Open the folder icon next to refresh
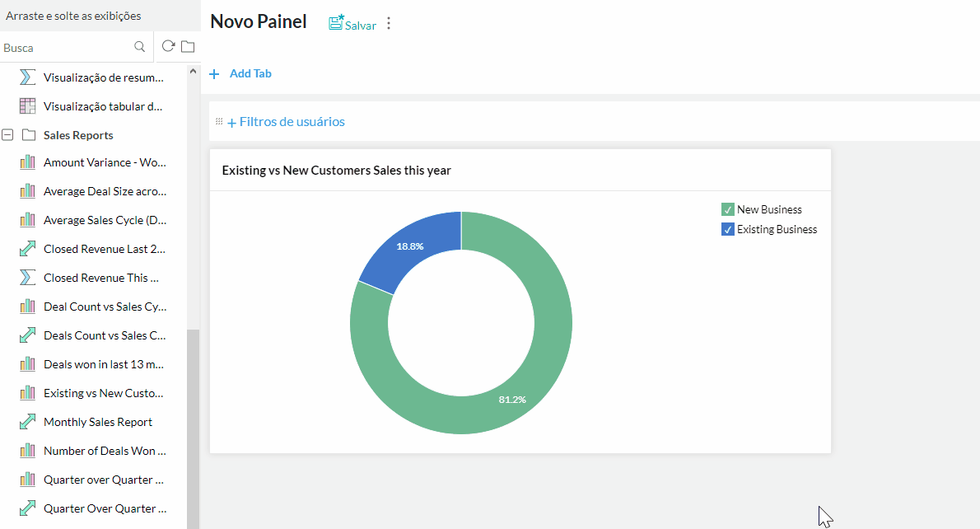This screenshot has width=980, height=529. [188, 46]
